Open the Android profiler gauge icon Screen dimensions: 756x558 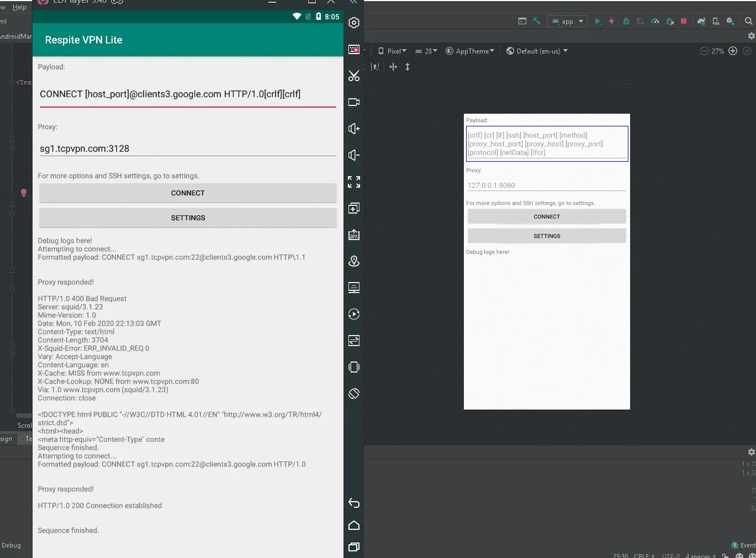(655, 22)
